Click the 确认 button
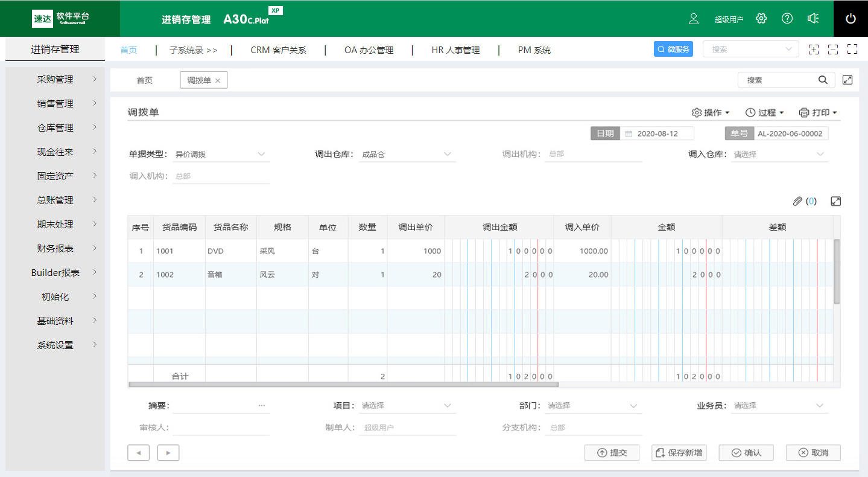Viewport: 868px width, 477px height. click(x=746, y=453)
